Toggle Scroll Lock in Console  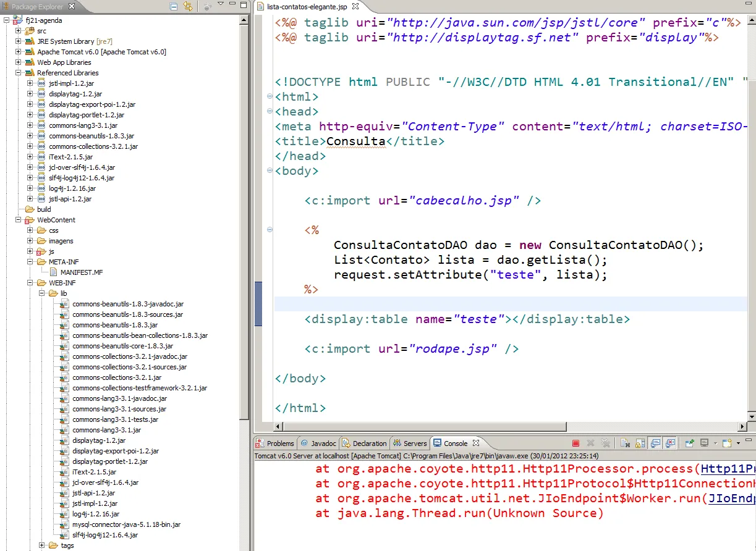[640, 443]
